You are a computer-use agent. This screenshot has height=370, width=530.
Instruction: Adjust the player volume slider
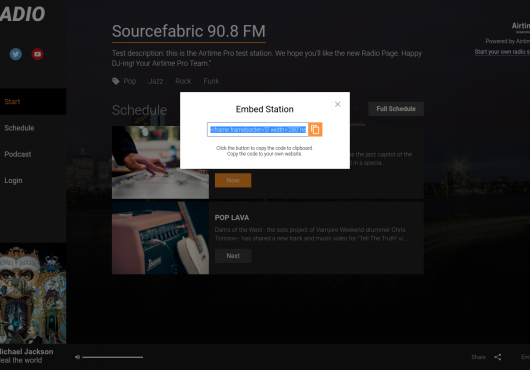[113, 357]
